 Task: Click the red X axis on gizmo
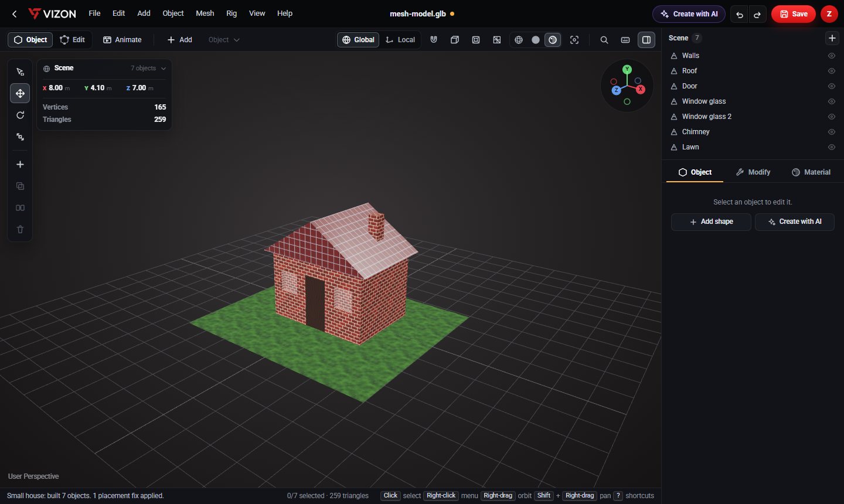tap(641, 89)
